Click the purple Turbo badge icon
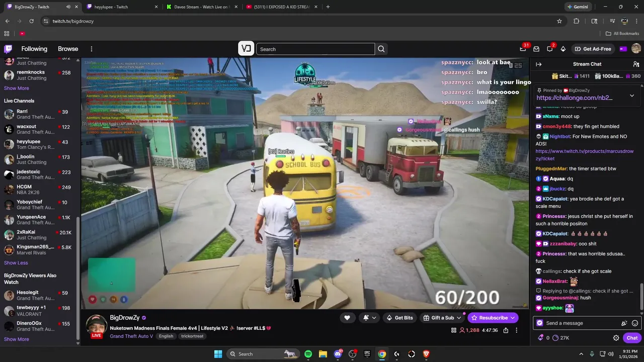The width and height of the screenshot is (644, 362). point(623,49)
